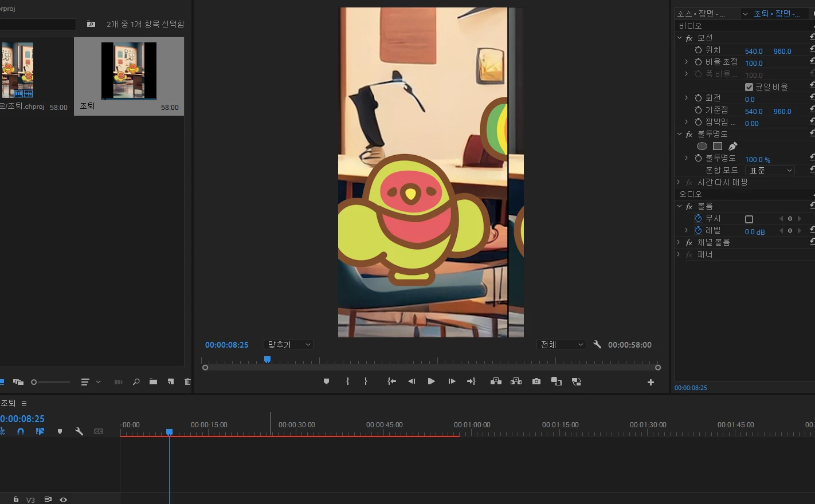This screenshot has width=815, height=504.
Task: Step forward one frame
Action: (452, 381)
